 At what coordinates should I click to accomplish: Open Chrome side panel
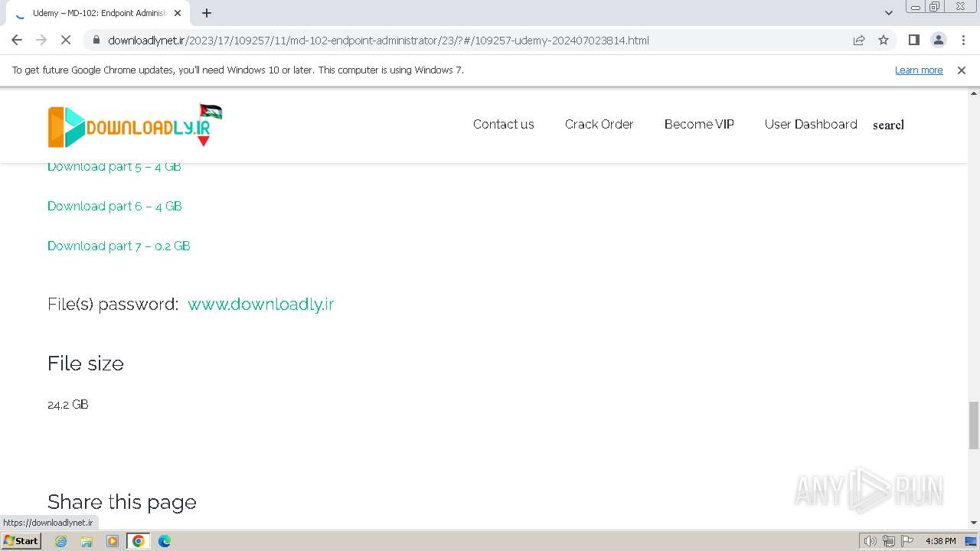pyautogui.click(x=913, y=40)
